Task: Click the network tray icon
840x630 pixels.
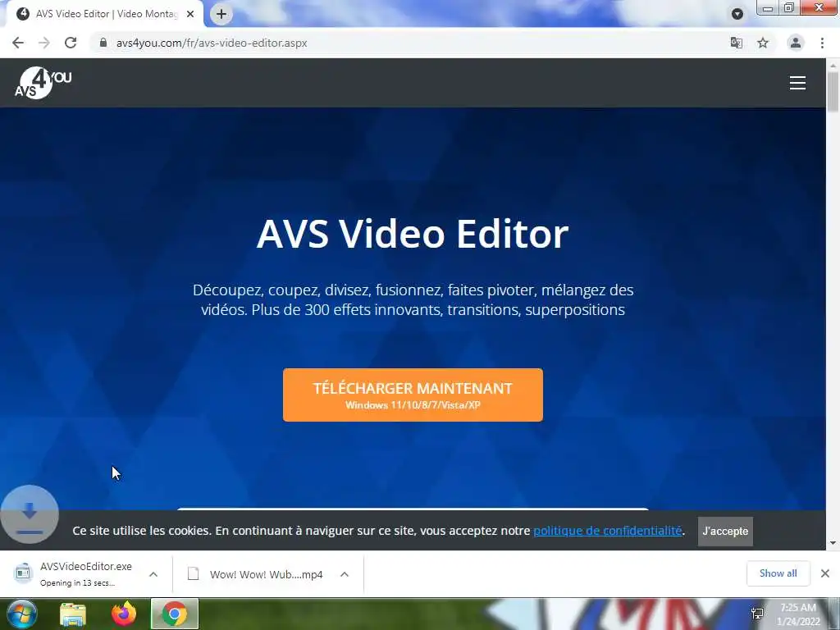Action: point(757,614)
